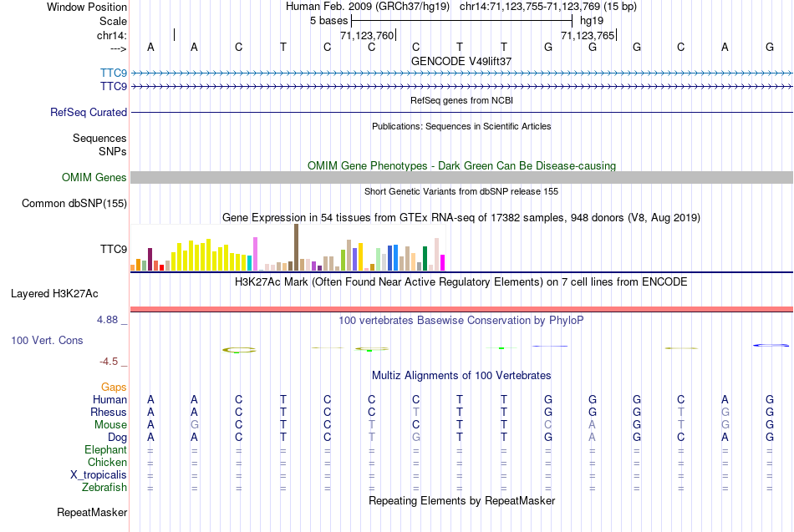Click the 71,123,765 coordinate marker
This screenshot has width=794, height=532.
(588, 35)
